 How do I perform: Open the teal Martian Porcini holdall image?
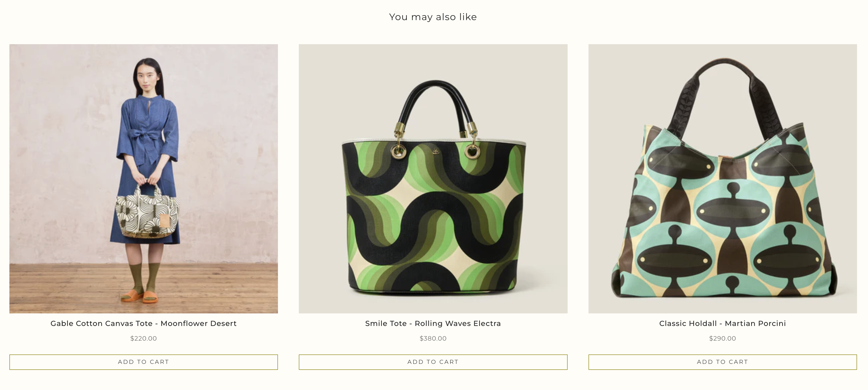point(722,216)
